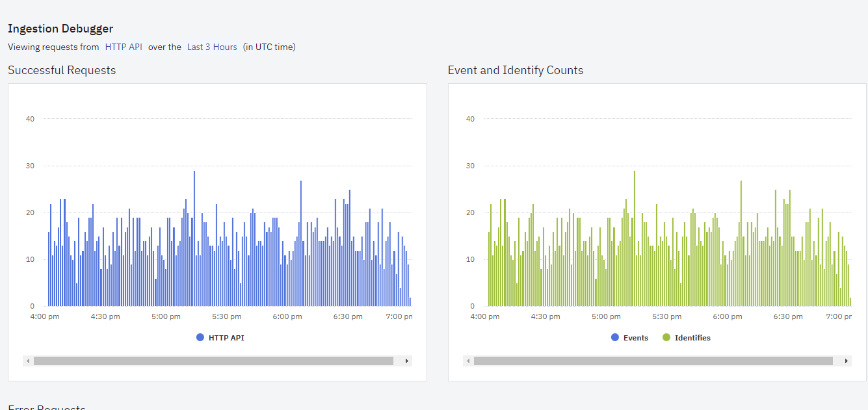Image resolution: width=868 pixels, height=410 pixels.
Task: Click the Ingestion Debugger heading
Action: coord(60,29)
